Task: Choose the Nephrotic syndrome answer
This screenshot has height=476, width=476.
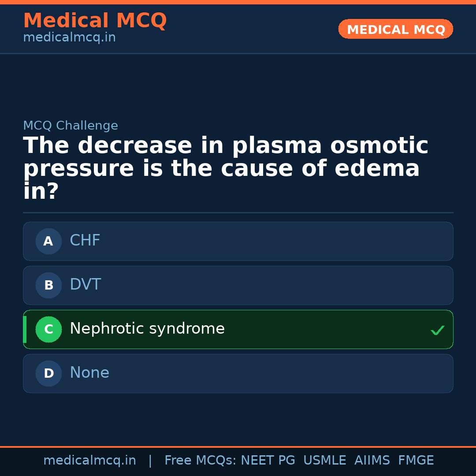Action: tap(238, 329)
